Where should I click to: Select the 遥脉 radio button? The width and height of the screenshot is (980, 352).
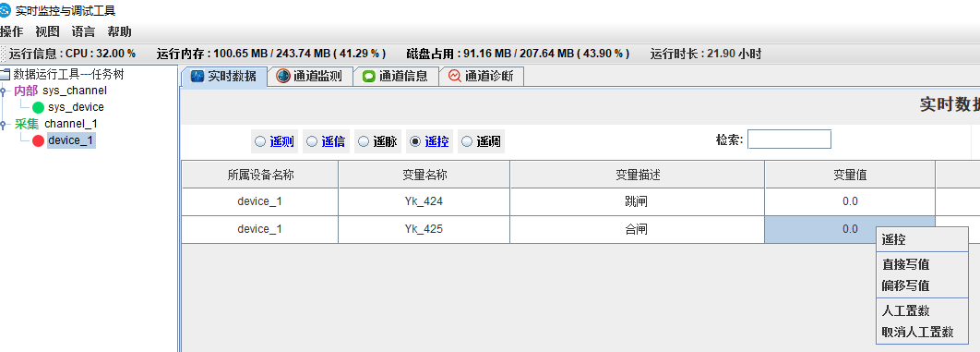[x=364, y=142]
